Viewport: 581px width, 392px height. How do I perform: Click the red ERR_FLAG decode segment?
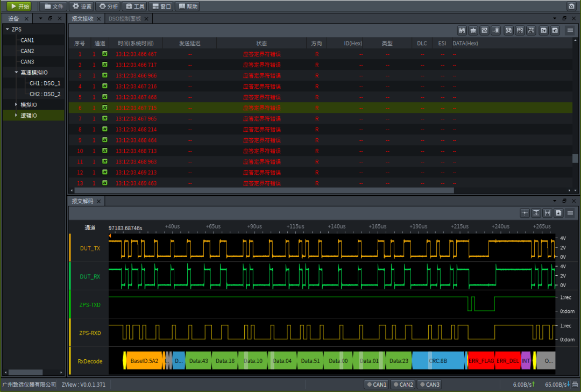point(481,361)
